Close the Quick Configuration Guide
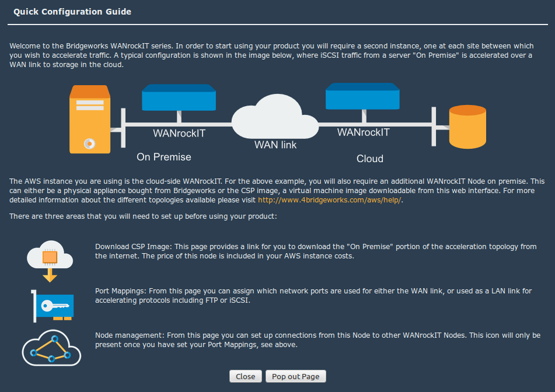The image size is (555, 392). pyautogui.click(x=246, y=376)
